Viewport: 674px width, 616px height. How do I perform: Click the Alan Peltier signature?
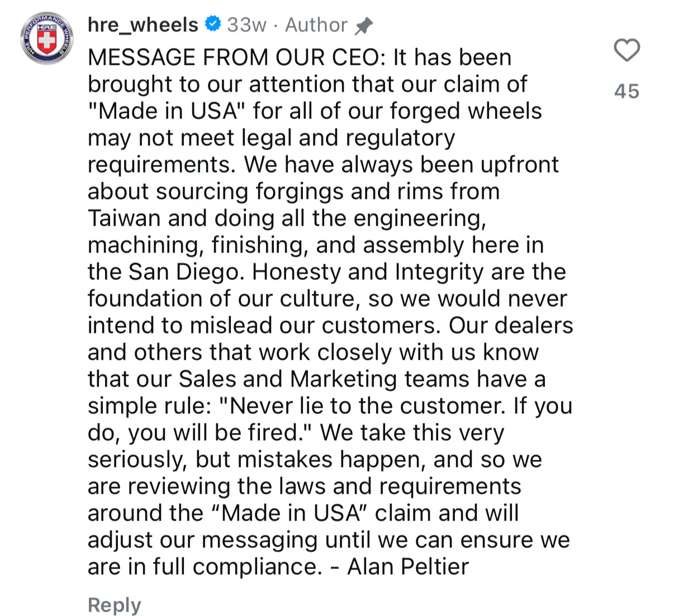[x=408, y=567]
